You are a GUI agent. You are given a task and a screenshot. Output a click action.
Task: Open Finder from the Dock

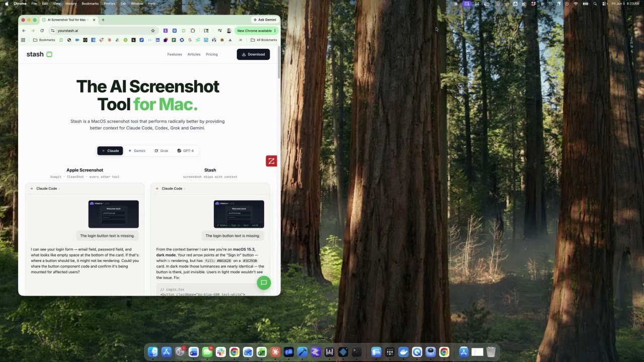pyautogui.click(x=153, y=352)
